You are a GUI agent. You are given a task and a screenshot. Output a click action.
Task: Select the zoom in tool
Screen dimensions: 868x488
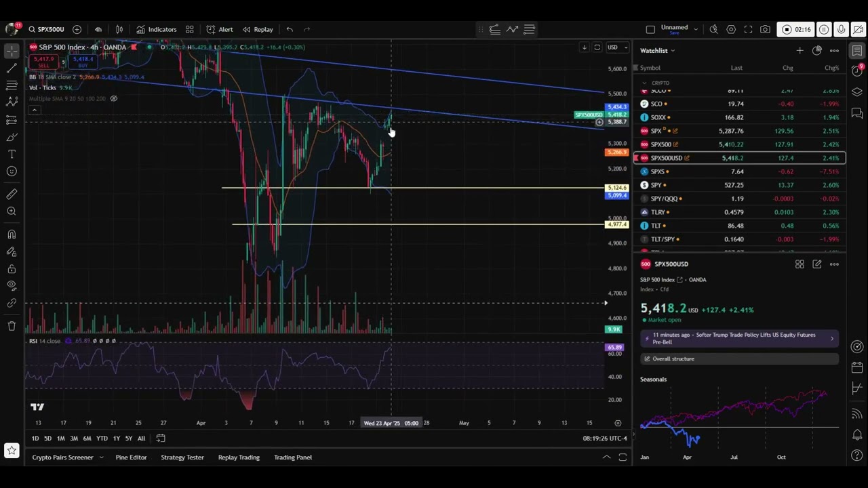pyautogui.click(x=12, y=211)
